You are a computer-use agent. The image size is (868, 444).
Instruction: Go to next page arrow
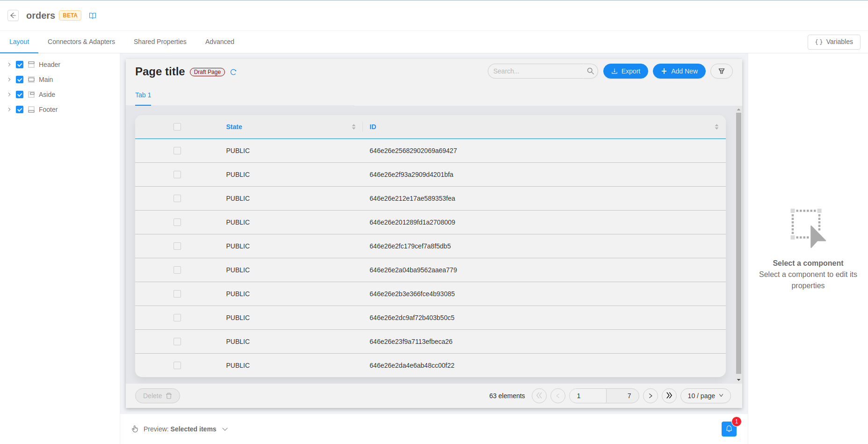point(650,396)
